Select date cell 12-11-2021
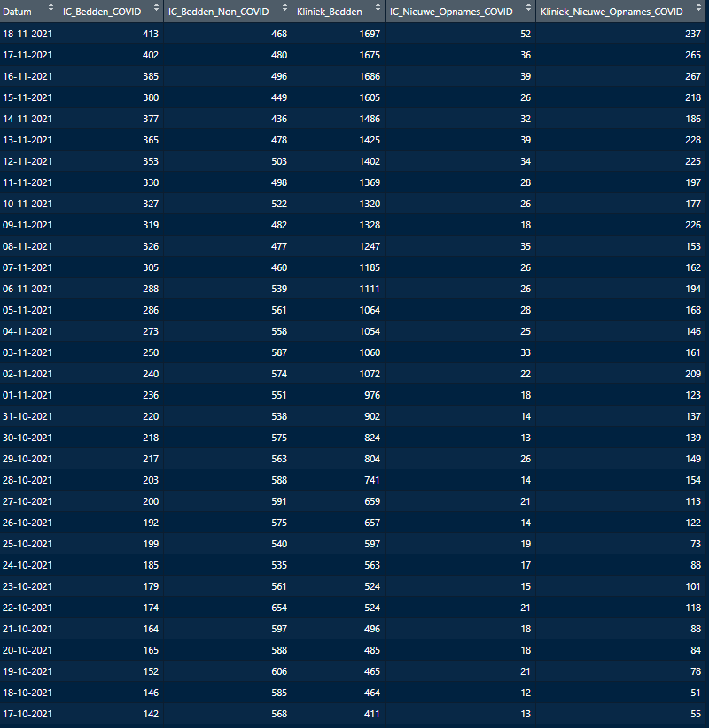 (27, 161)
